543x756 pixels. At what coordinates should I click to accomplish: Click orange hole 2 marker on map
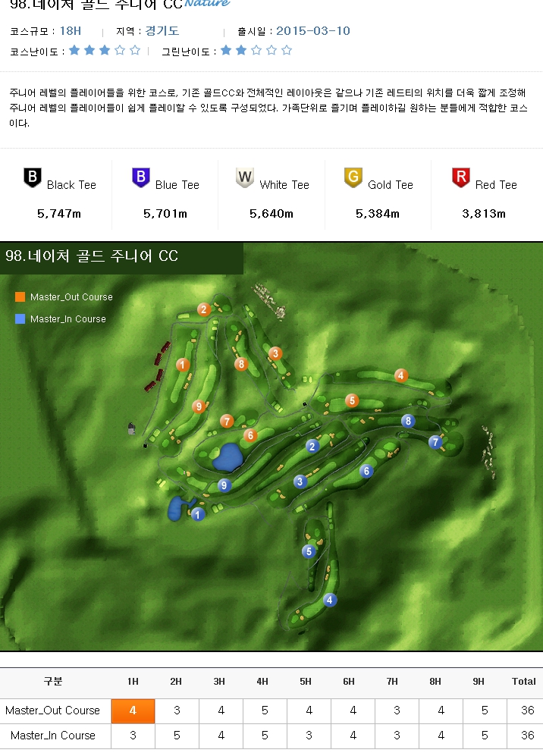tap(203, 309)
